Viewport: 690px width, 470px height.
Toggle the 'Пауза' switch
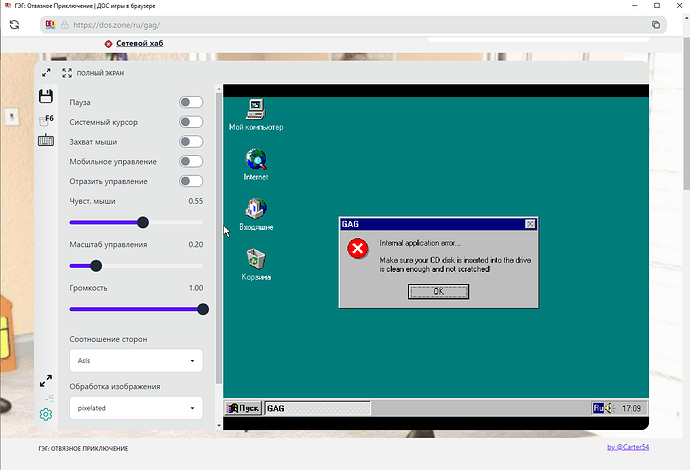point(190,102)
